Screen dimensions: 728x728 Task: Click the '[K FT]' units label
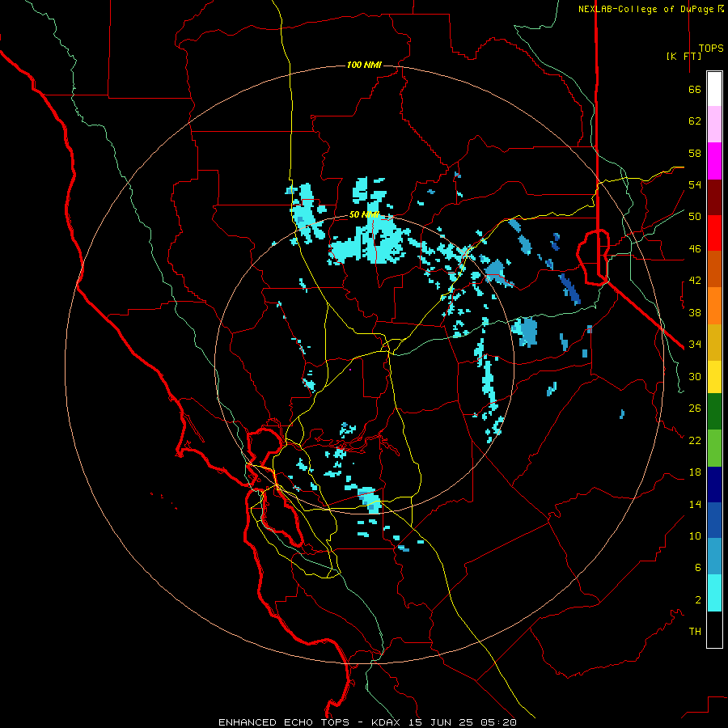[x=684, y=56]
